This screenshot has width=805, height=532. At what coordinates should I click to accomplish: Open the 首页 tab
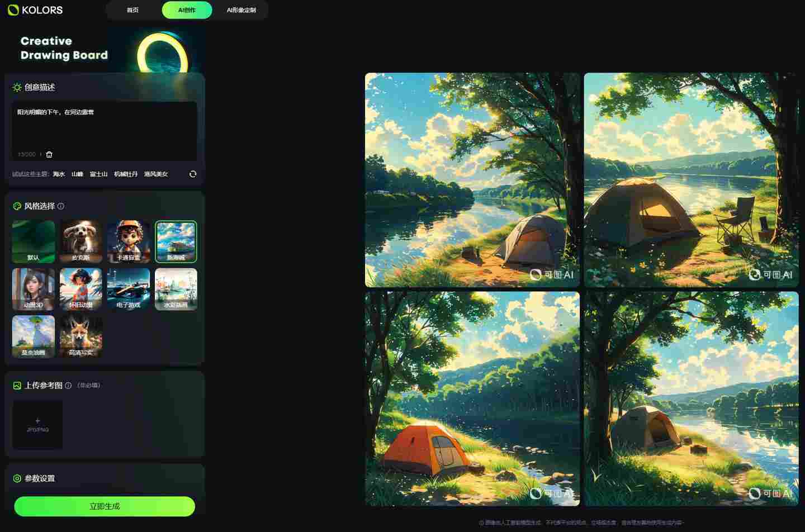(132, 10)
